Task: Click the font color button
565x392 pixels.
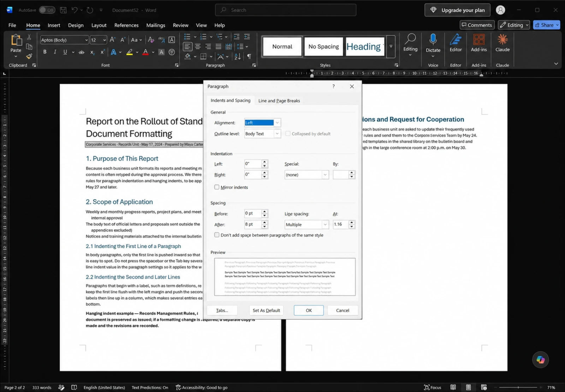Action: point(145,52)
